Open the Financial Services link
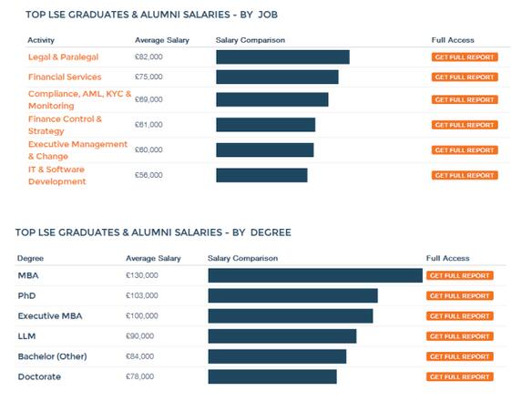Screen dimensions: 532x402 coord(65,77)
